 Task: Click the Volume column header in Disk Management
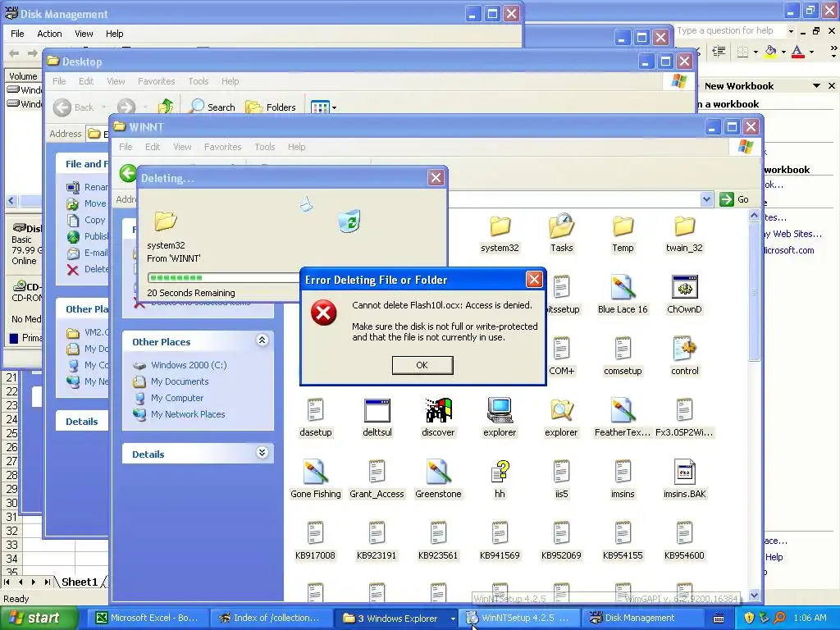(x=23, y=76)
